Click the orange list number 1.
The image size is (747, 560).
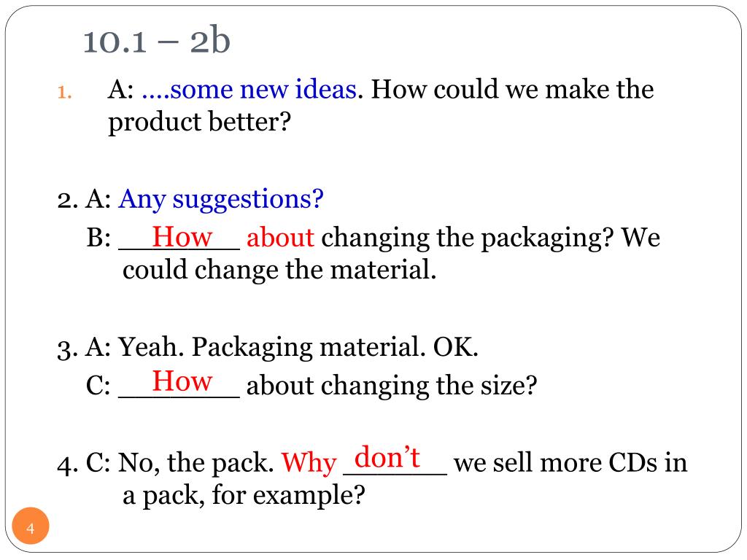pos(64,91)
